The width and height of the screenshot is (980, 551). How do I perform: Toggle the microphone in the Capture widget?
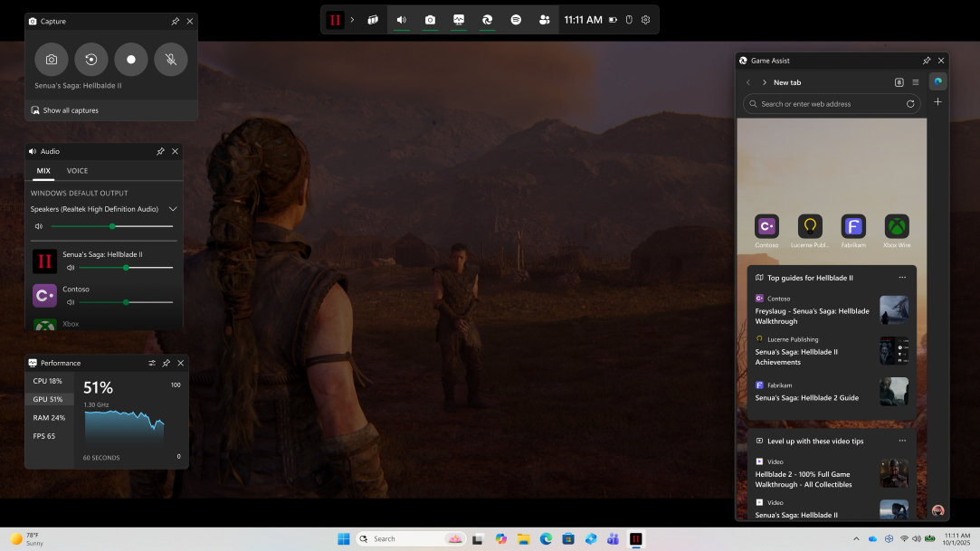171,60
